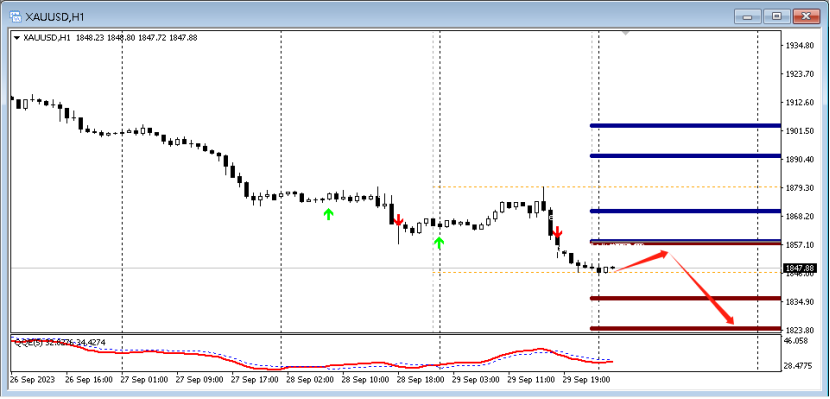Click the 1834.90 price scale label
This screenshot has width=830, height=399.
click(801, 302)
